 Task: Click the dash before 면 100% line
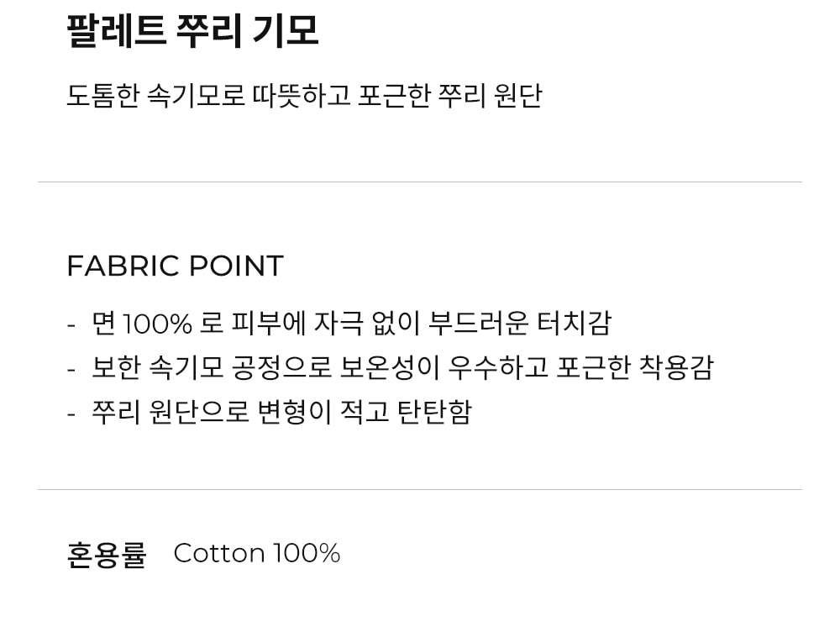[x=71, y=324]
